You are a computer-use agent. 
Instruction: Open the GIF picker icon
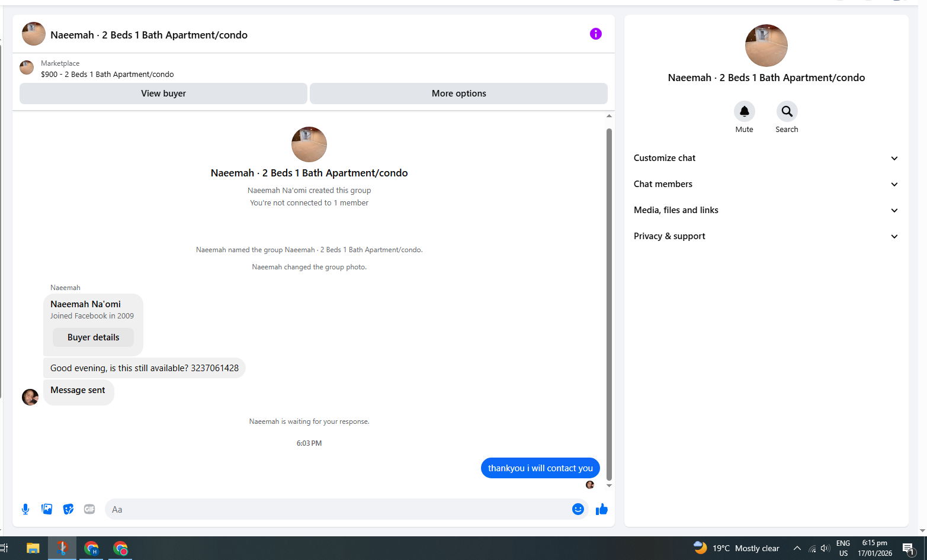coord(89,509)
